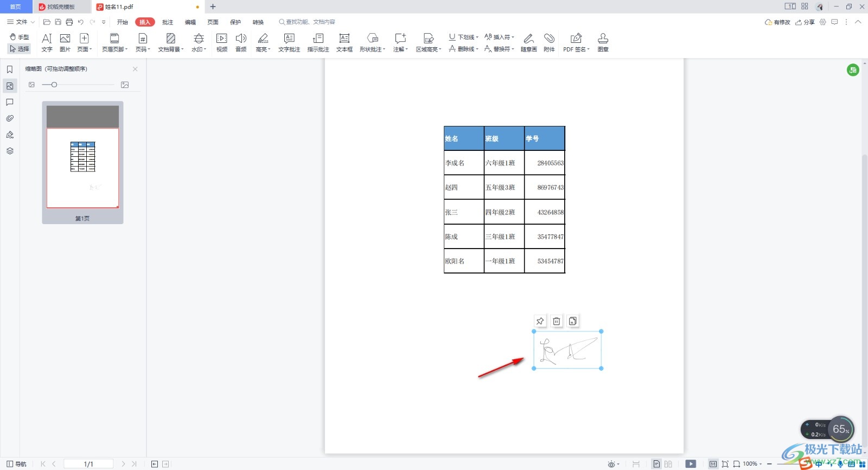Open the comments sidebar panel

pos(10,102)
